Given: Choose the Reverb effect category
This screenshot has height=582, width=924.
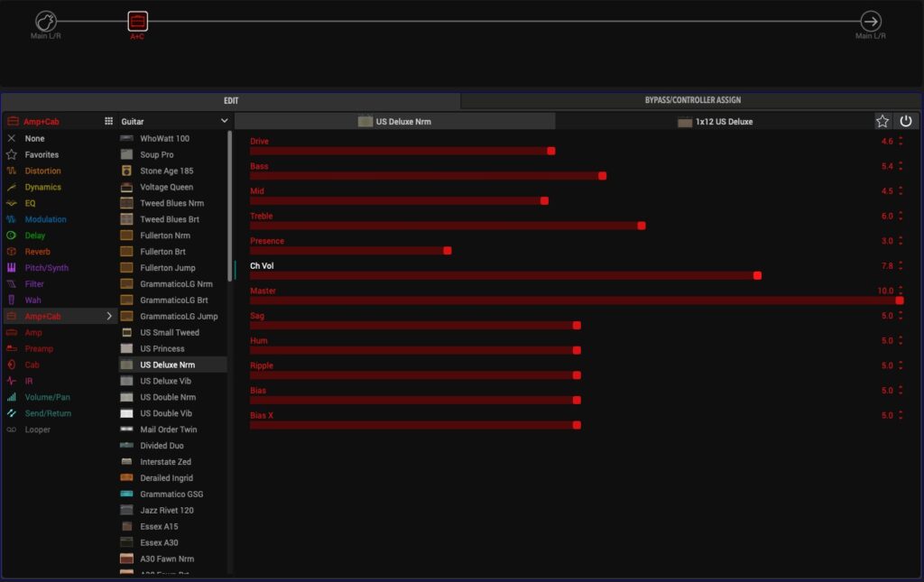Looking at the screenshot, I should tap(37, 252).
